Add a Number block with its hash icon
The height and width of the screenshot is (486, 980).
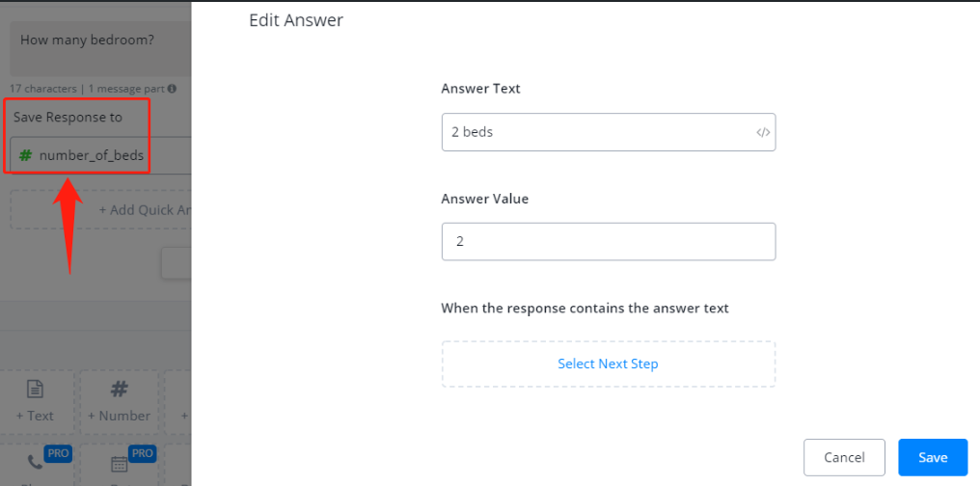pyautogui.click(x=119, y=390)
